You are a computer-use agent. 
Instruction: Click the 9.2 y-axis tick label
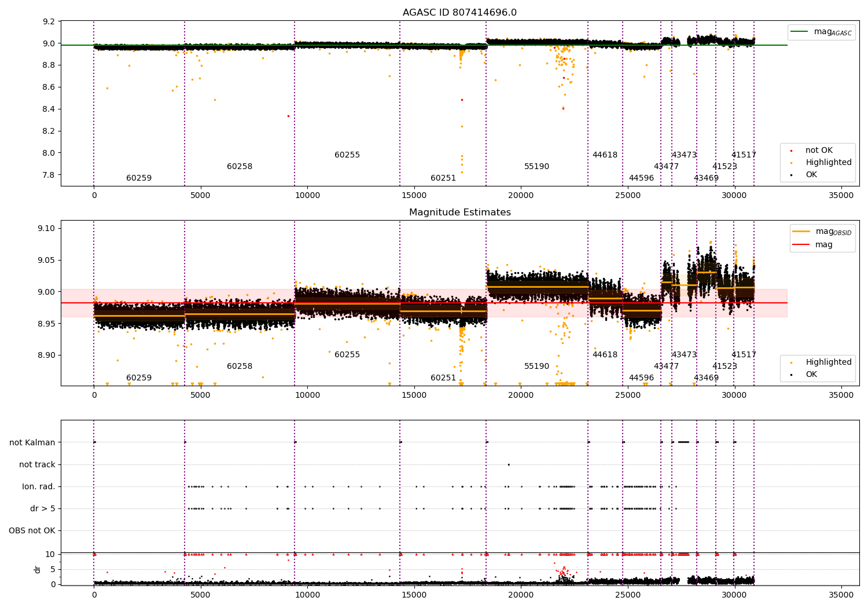(x=49, y=21)
